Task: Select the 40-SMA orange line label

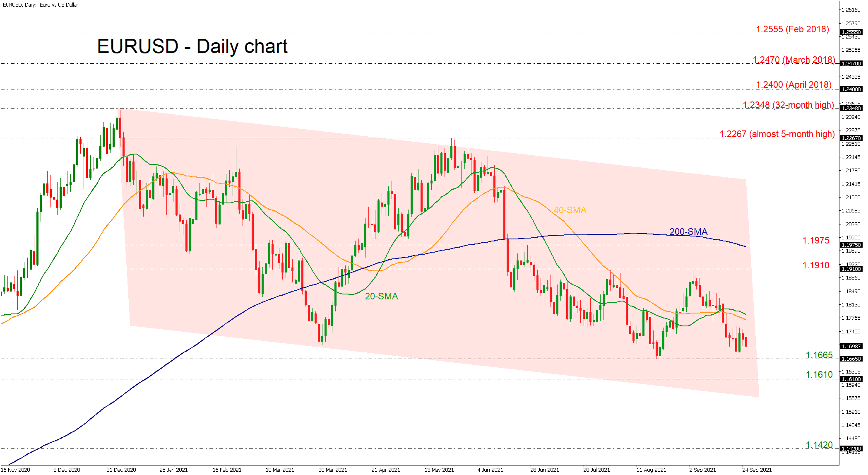Action: point(570,210)
